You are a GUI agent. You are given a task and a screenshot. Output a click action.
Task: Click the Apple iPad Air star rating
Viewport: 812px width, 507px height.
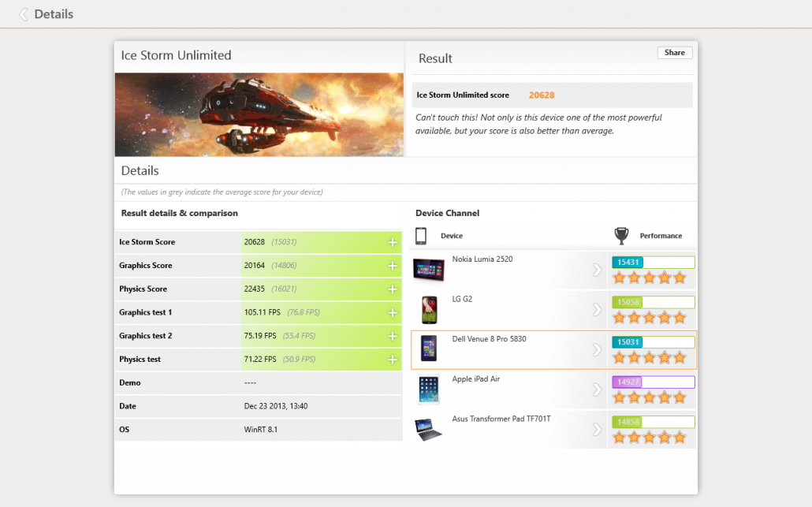tap(650, 397)
